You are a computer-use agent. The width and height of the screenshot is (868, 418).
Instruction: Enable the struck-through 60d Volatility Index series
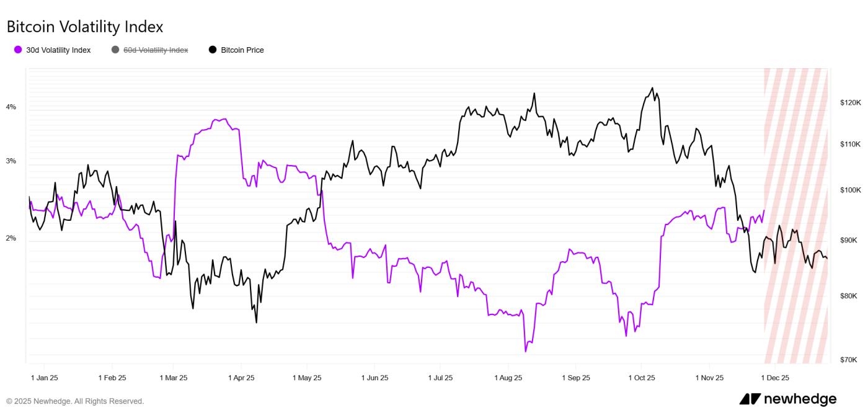(x=156, y=50)
